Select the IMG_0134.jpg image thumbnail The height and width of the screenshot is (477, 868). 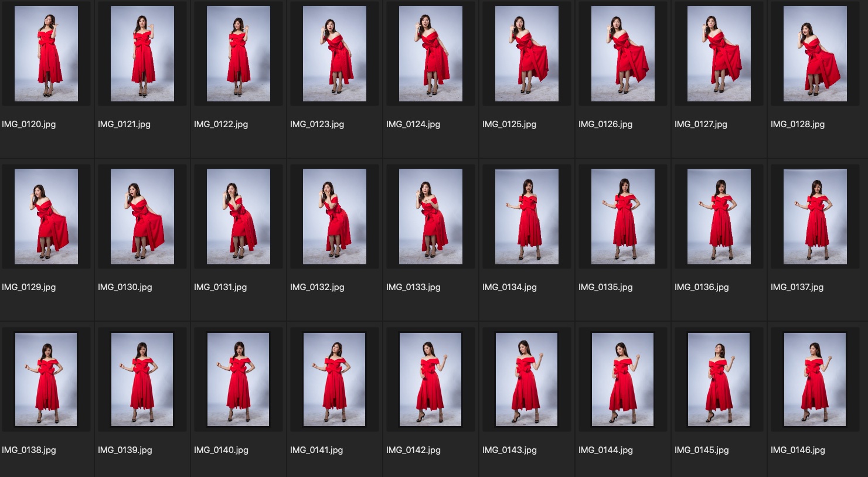(527, 217)
